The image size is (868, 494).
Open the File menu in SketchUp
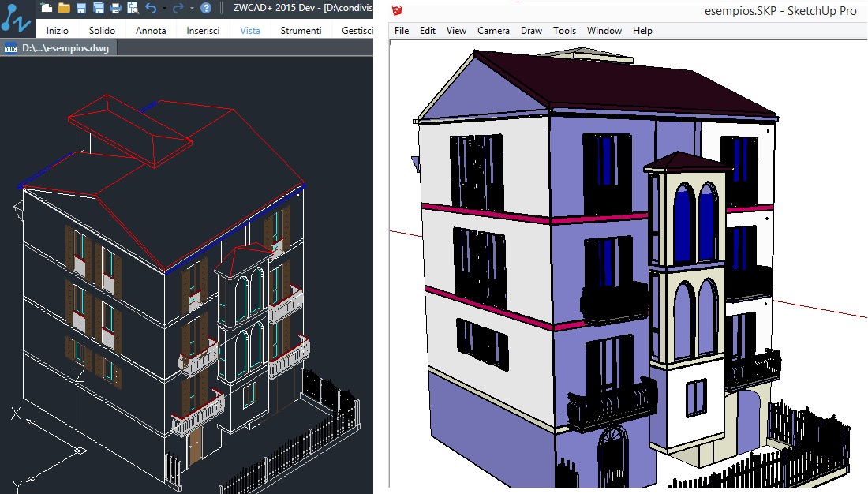tap(402, 31)
